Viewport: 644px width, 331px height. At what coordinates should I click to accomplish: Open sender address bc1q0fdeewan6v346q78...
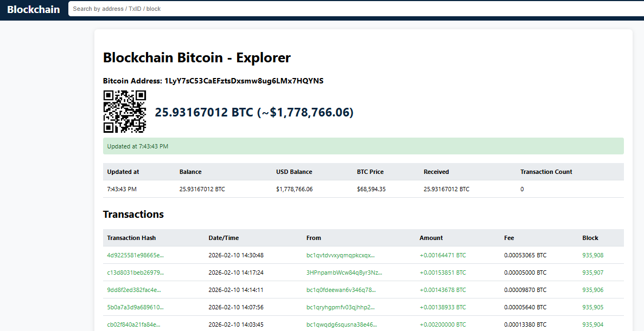click(x=341, y=290)
